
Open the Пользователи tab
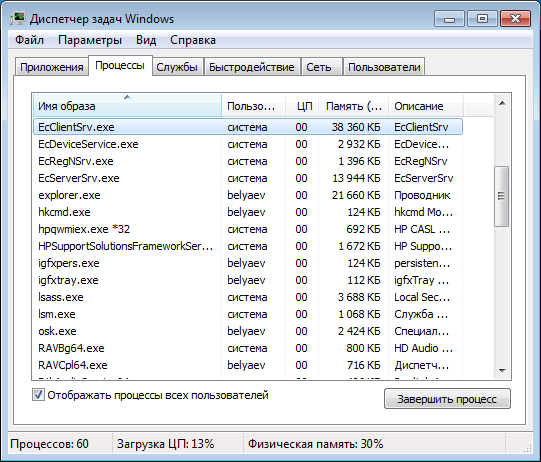coord(384,67)
